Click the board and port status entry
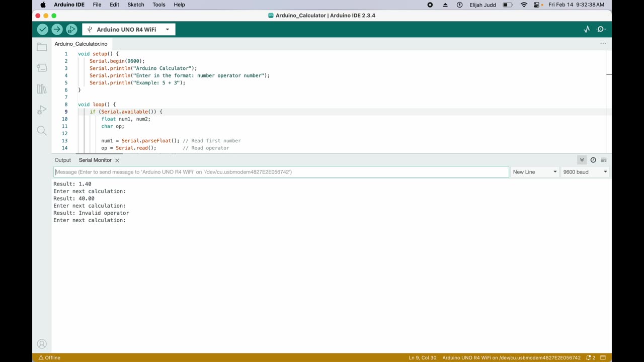 coord(511,357)
